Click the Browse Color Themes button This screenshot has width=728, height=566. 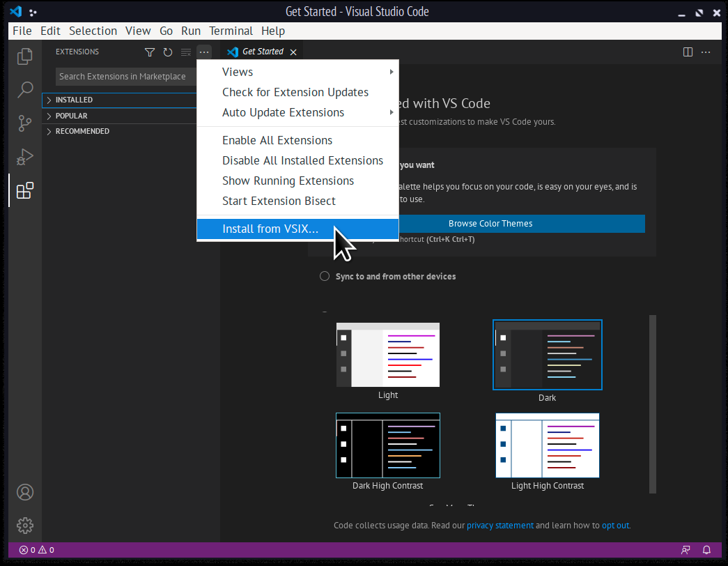click(x=490, y=224)
